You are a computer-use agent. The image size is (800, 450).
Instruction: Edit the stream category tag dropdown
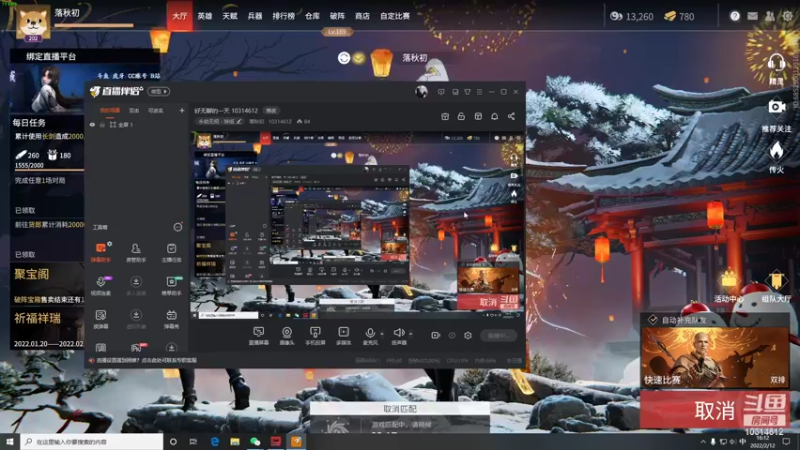click(x=220, y=121)
